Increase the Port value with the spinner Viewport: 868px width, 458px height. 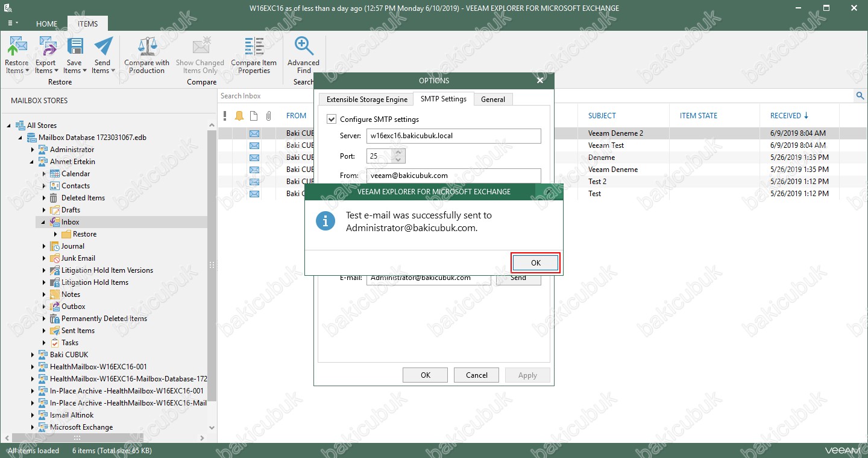coord(398,153)
